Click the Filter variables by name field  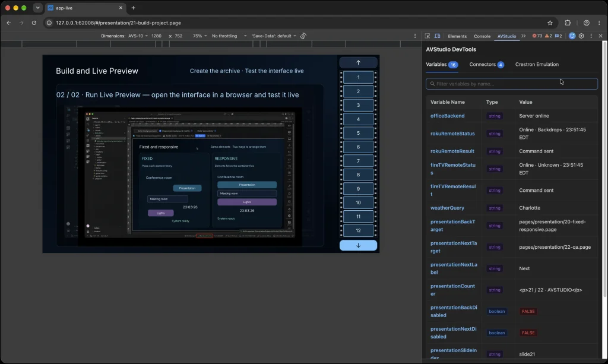click(x=511, y=84)
